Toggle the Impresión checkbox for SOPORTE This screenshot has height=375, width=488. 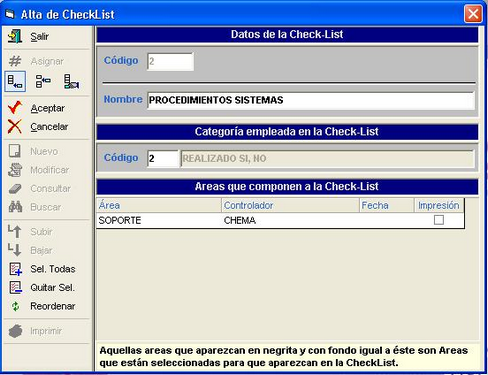(439, 220)
